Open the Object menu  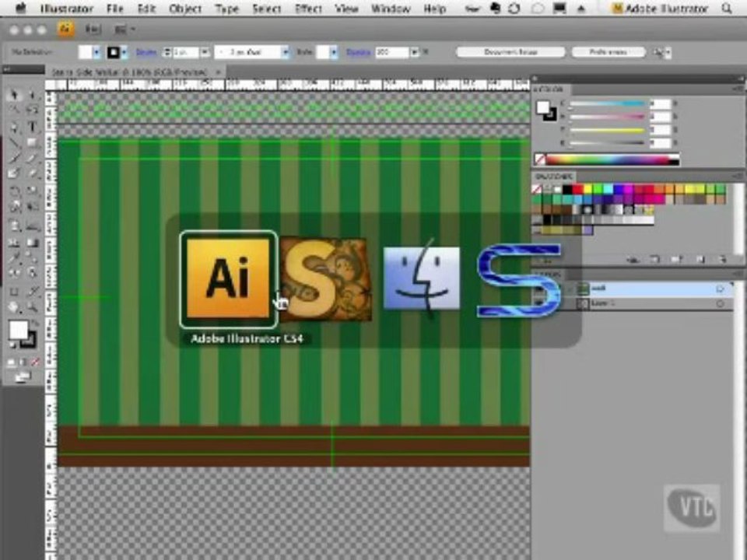[185, 9]
